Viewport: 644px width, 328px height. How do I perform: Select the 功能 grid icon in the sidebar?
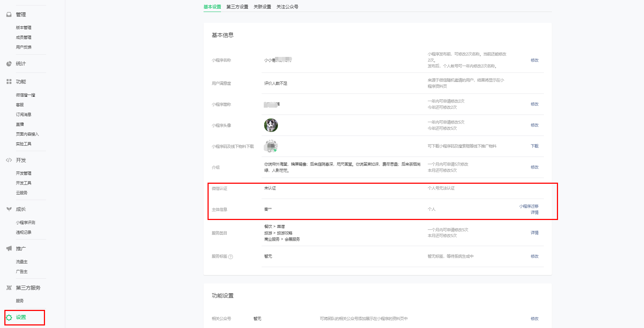click(x=9, y=82)
